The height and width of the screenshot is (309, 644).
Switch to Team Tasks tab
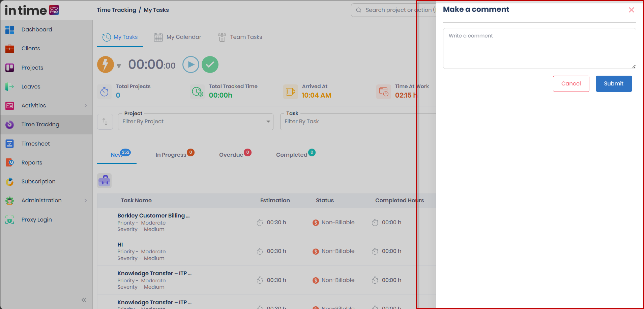pyautogui.click(x=240, y=37)
